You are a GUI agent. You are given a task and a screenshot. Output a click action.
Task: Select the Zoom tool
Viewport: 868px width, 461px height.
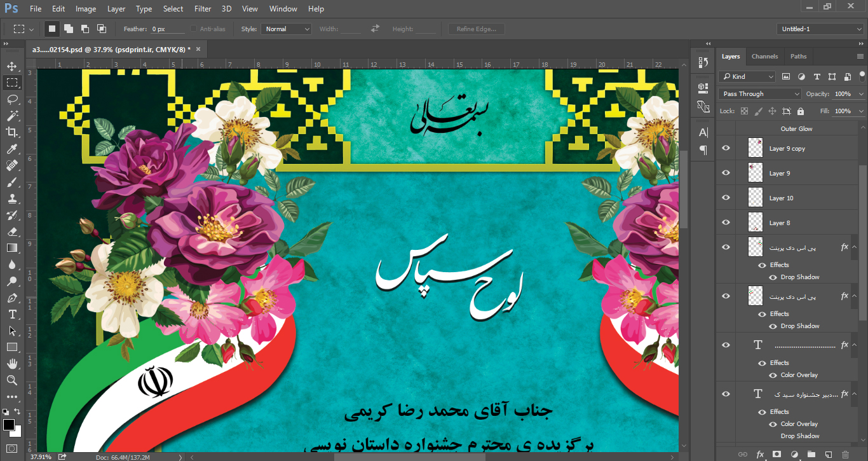11,380
